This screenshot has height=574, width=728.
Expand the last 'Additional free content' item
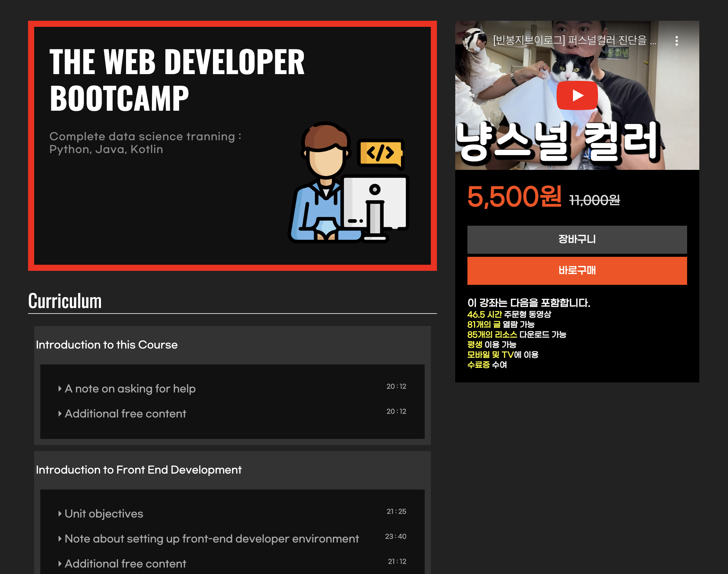(125, 563)
